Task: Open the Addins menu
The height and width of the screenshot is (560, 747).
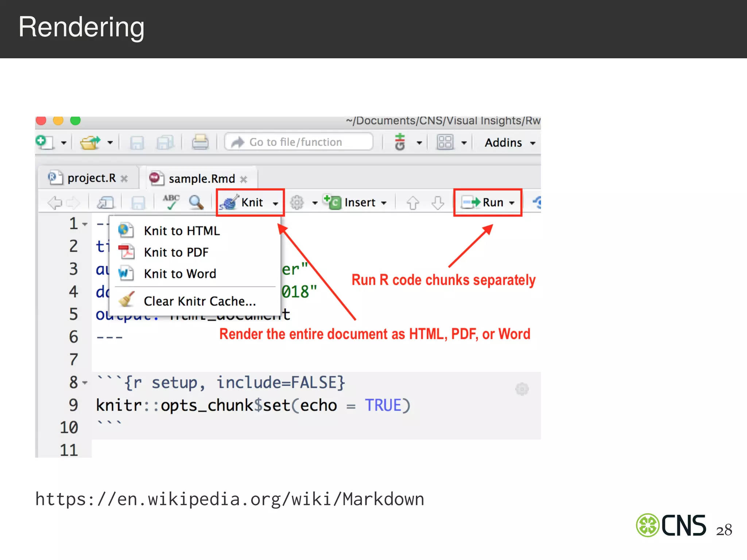Action: coord(510,143)
